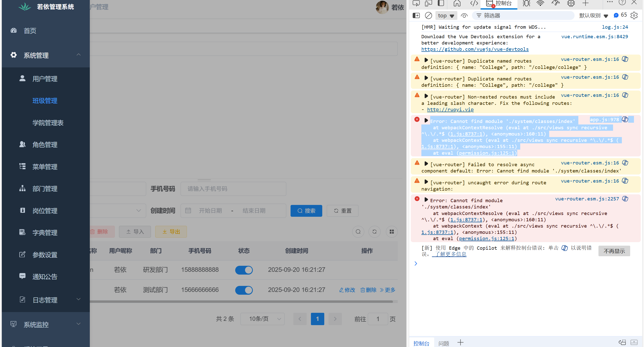Open the 默认级别 log level dropdown

tap(593, 16)
